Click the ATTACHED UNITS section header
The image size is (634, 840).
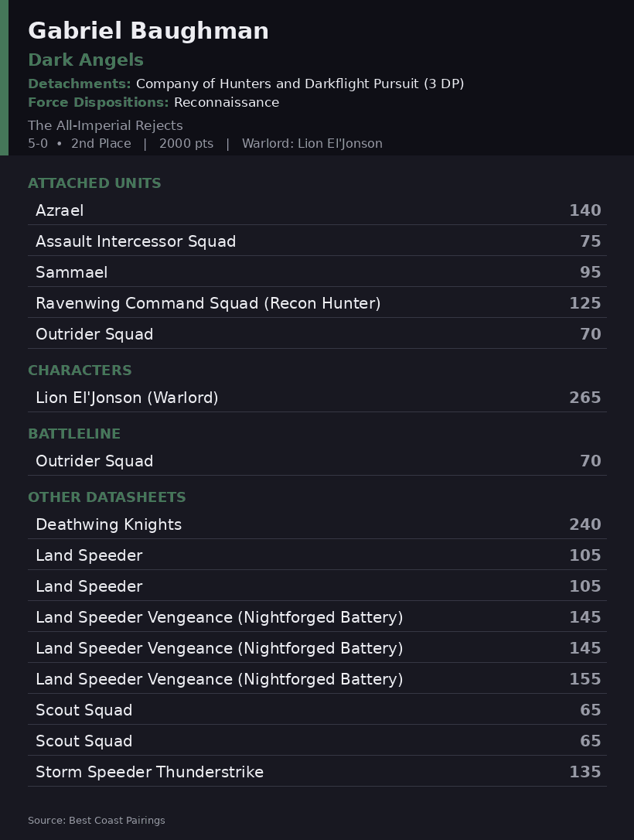click(94, 183)
